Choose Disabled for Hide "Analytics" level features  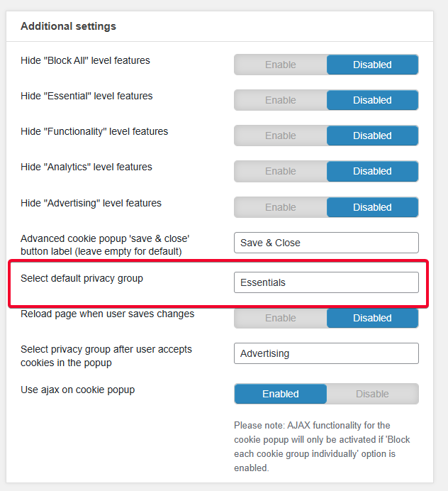point(372,171)
